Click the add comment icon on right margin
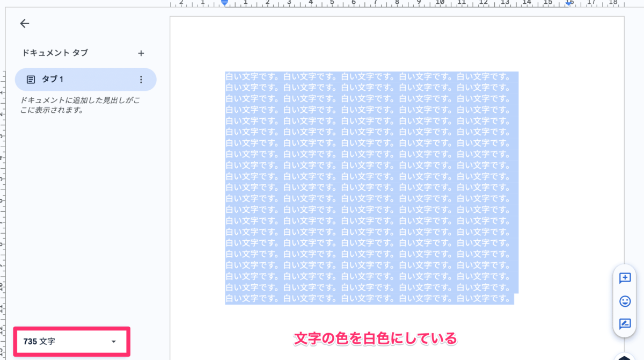The height and width of the screenshot is (360, 644). [x=625, y=278]
